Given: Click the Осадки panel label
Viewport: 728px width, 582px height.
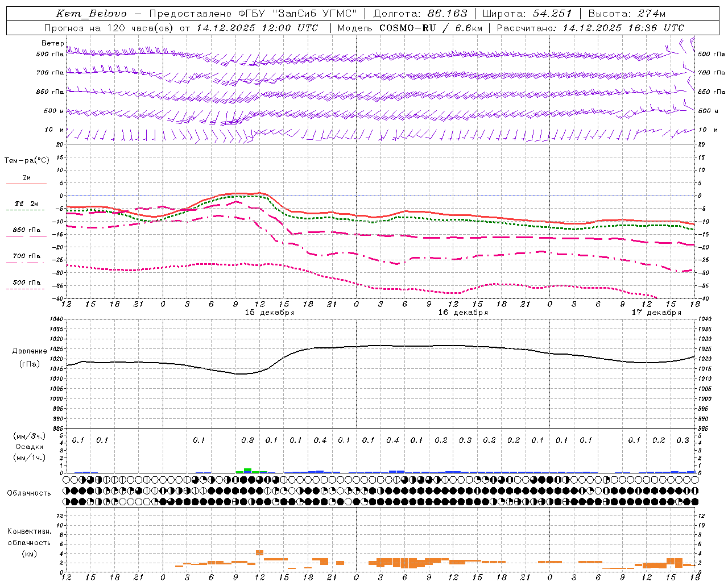Looking at the screenshot, I should pos(30,447).
